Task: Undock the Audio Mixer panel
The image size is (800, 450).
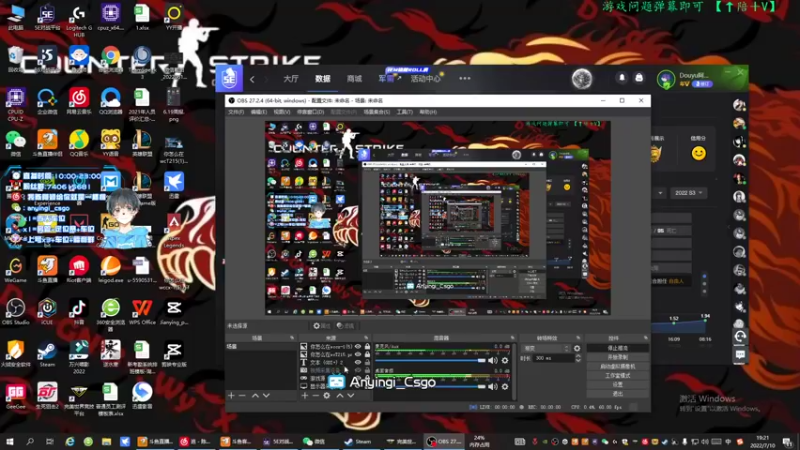Action: click(x=513, y=338)
